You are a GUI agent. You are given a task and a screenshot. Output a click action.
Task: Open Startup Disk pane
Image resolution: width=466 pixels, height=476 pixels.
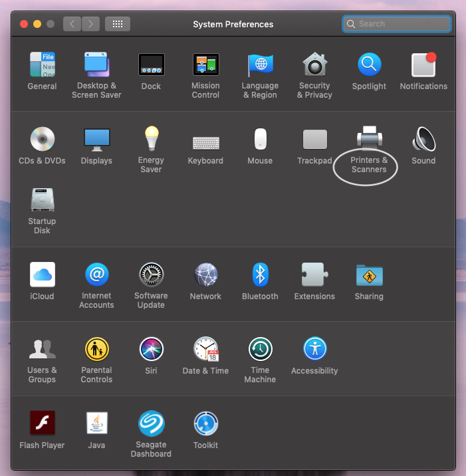pos(42,199)
